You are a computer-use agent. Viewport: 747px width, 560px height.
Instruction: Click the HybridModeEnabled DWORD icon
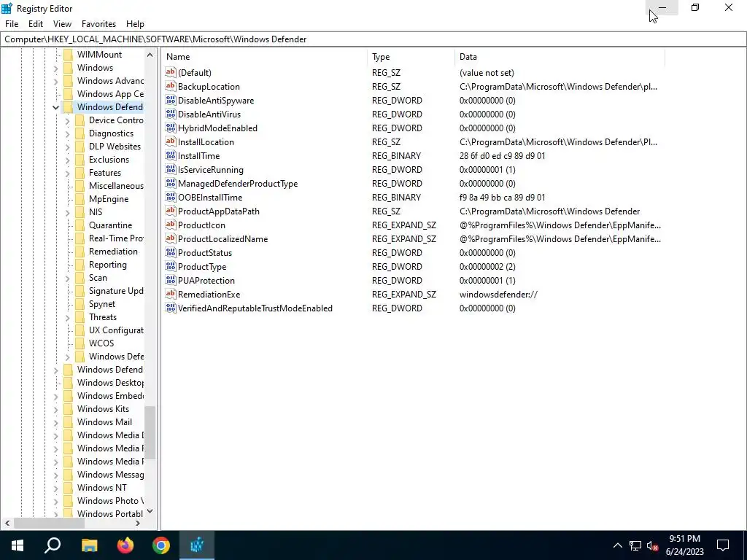(171, 128)
